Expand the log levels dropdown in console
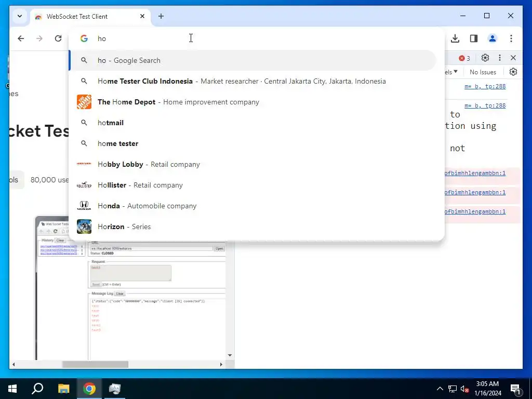 pos(451,72)
